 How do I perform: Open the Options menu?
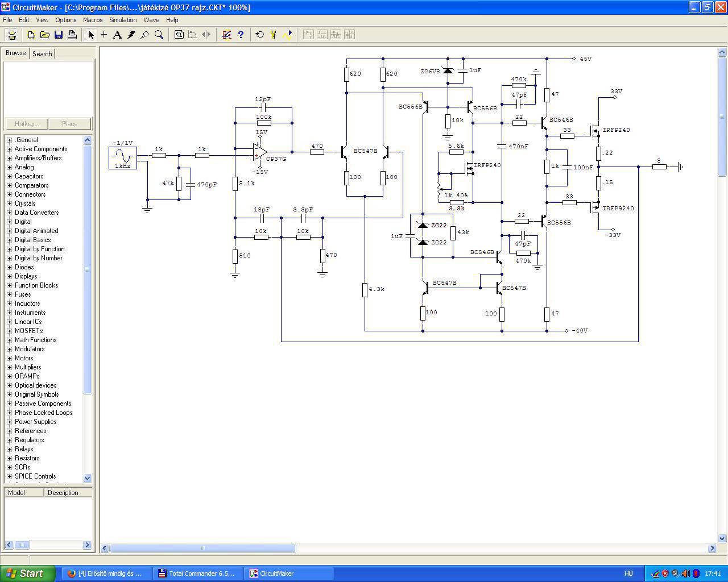click(x=66, y=20)
